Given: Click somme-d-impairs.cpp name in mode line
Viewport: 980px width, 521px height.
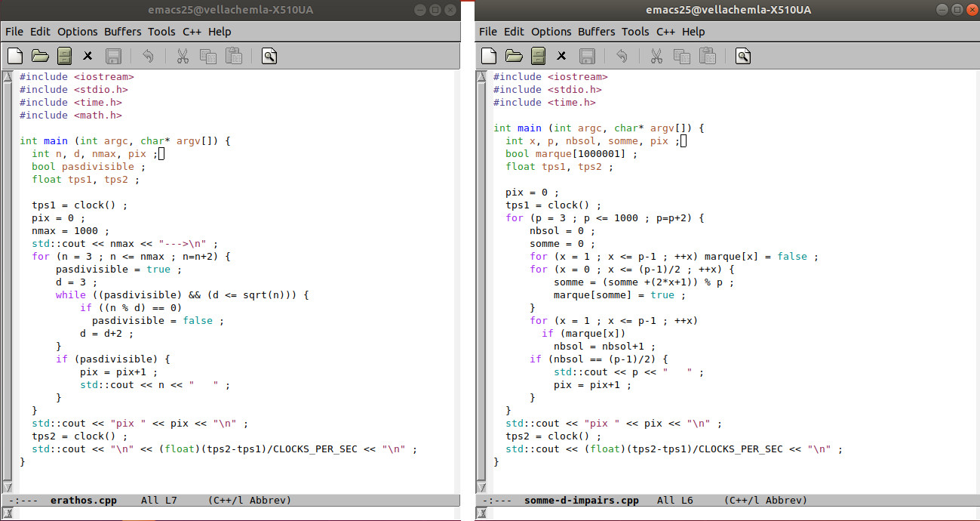Looking at the screenshot, I should 581,501.
